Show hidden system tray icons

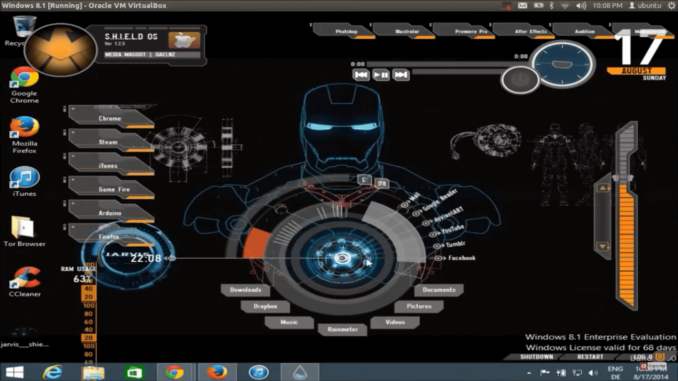click(529, 372)
